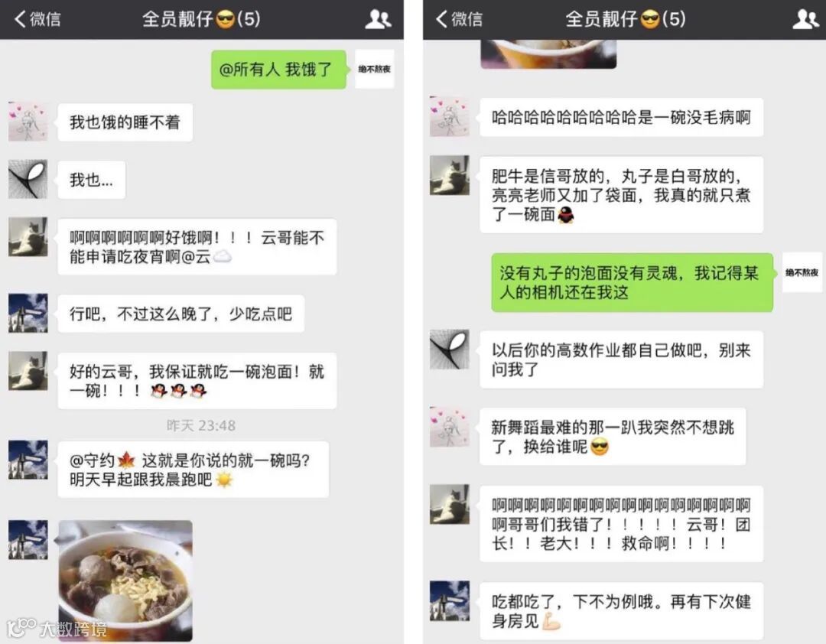Screen dimensions: 826x644
Task: Tap left chat title 全员靓仔(5)
Action: click(201, 19)
